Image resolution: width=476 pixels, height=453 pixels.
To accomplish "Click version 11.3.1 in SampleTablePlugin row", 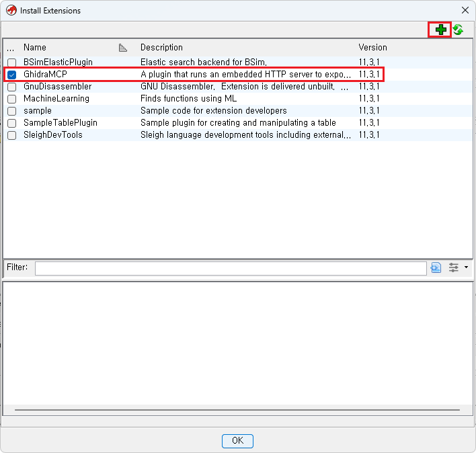I will coord(369,122).
